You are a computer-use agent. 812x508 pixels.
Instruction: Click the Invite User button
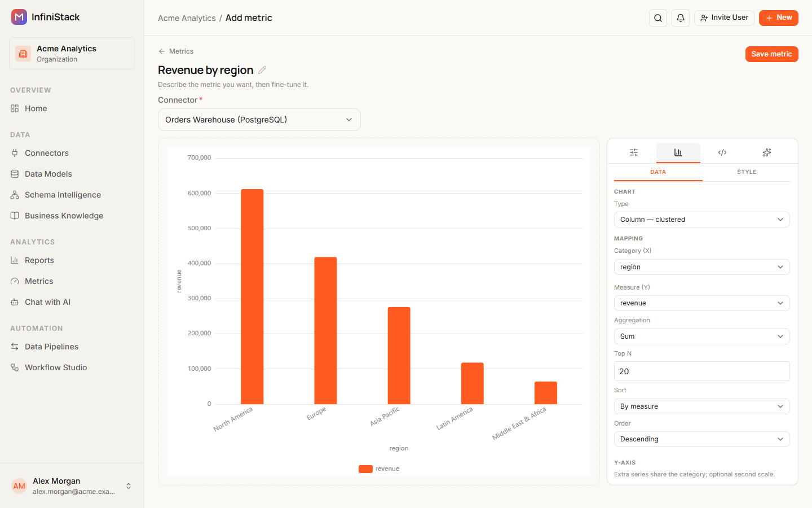click(x=724, y=18)
